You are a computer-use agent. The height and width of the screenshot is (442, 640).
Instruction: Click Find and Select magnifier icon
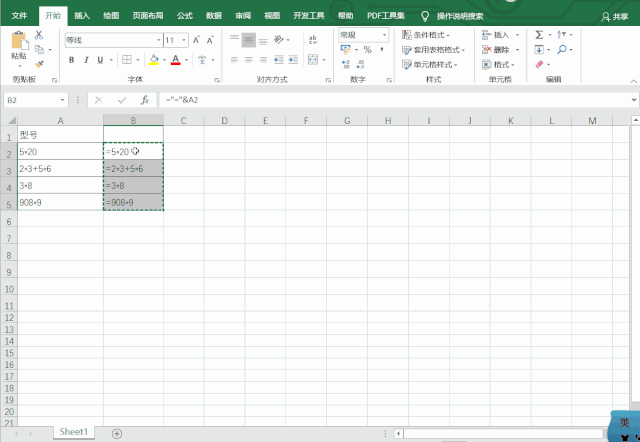point(562,50)
